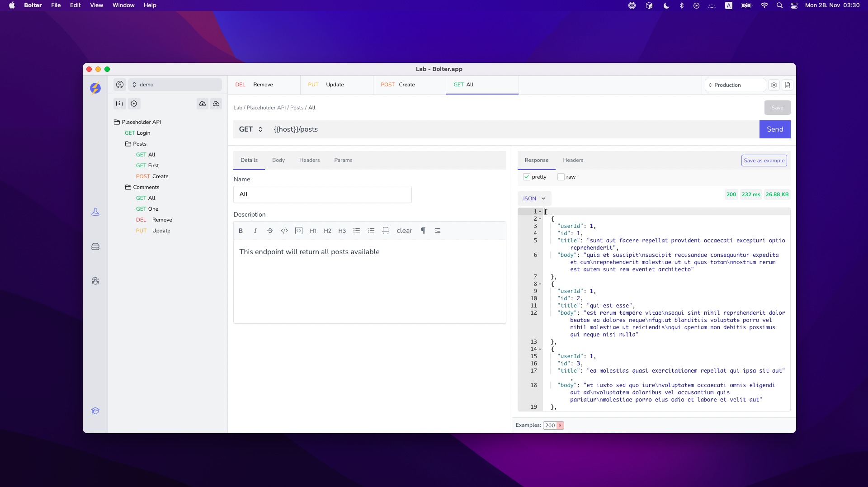Insert a code block in description
Viewport: 868px width, 487px height.
click(x=299, y=231)
